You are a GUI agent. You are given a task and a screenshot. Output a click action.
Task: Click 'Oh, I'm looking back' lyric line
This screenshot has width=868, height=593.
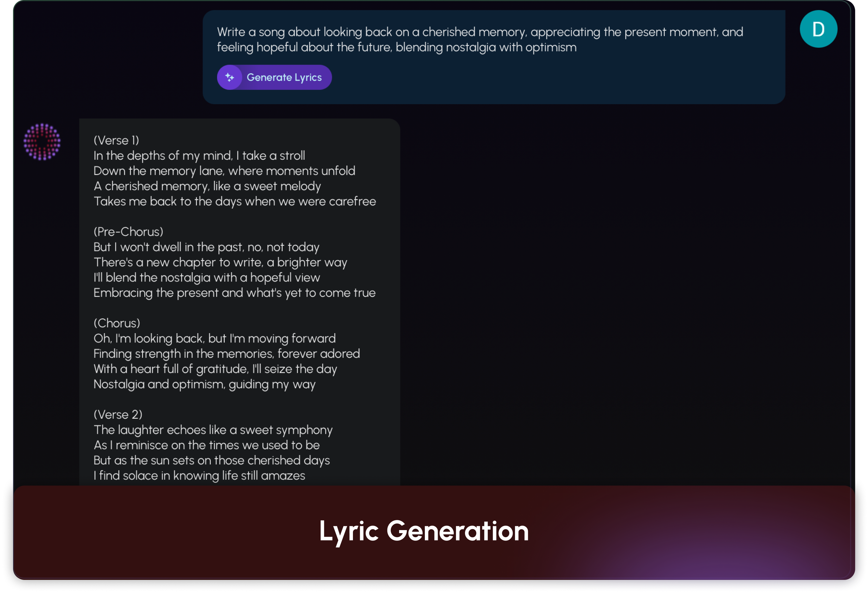point(214,339)
